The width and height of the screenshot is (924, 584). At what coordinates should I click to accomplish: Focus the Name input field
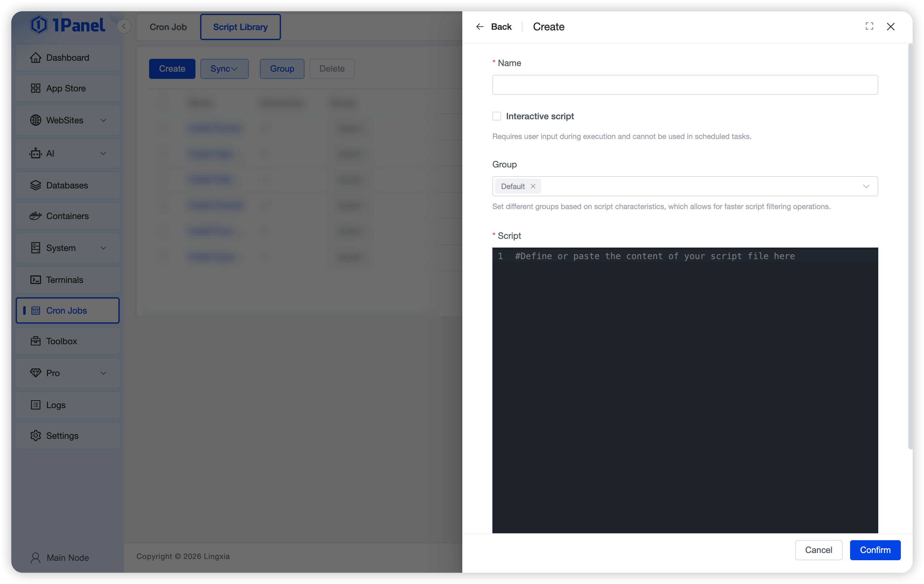[x=685, y=85]
